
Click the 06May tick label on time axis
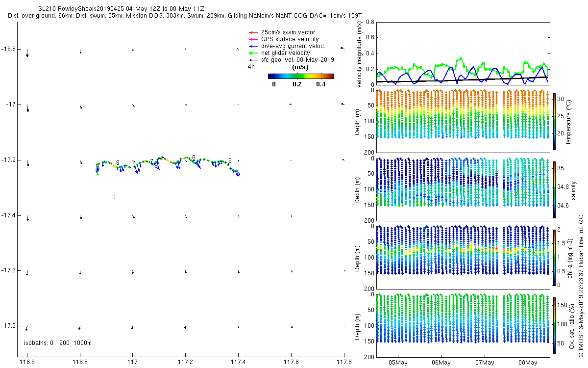441,363
